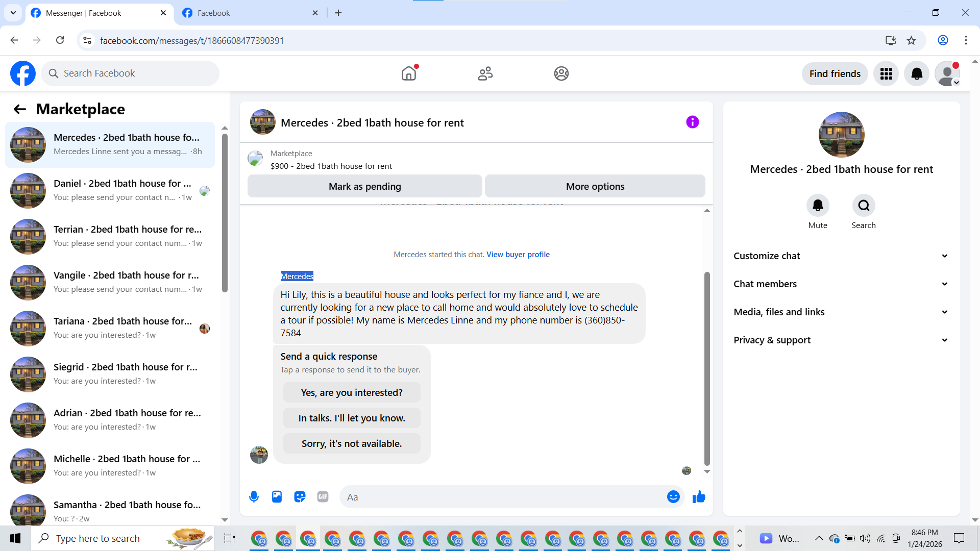Click the voice clip microphone icon
980x551 pixels.
(254, 497)
